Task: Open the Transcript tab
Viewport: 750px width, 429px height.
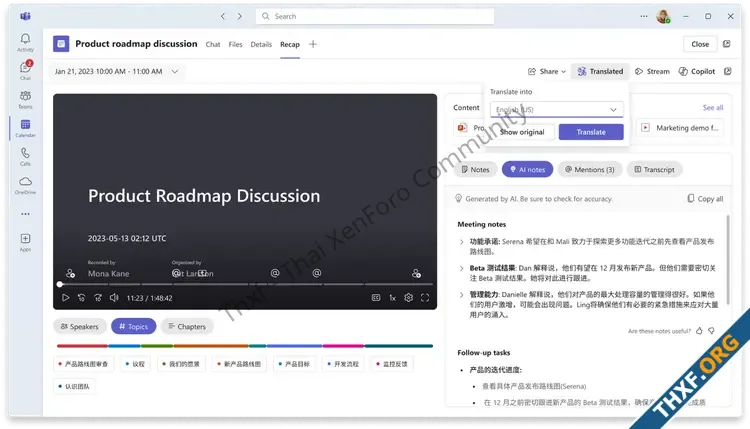Action: (x=654, y=169)
